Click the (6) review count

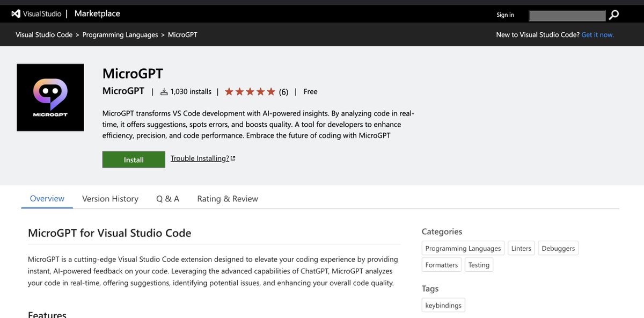click(284, 92)
